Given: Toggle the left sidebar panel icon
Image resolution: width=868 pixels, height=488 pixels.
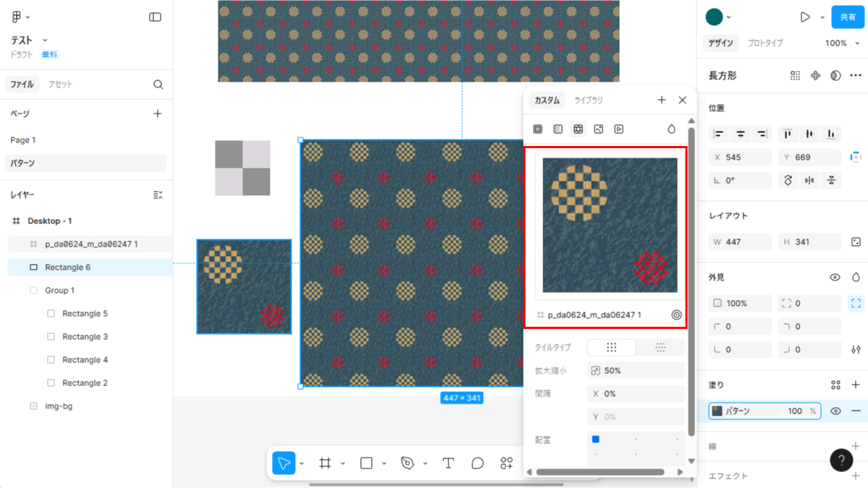Looking at the screenshot, I should 155,17.
